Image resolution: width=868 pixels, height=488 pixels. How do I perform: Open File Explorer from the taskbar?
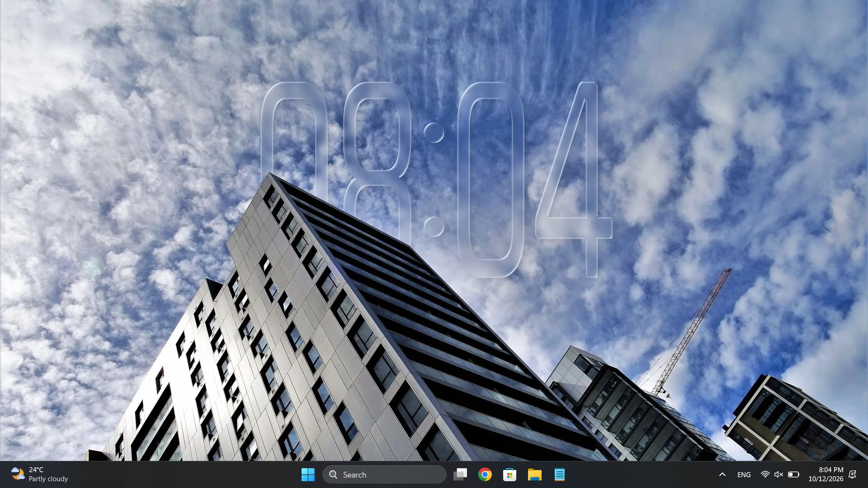(535, 474)
